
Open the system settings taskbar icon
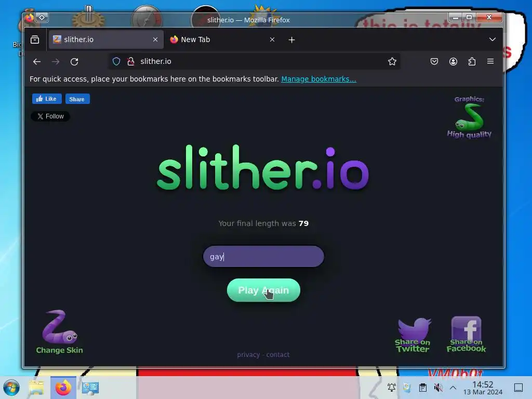[90, 388]
